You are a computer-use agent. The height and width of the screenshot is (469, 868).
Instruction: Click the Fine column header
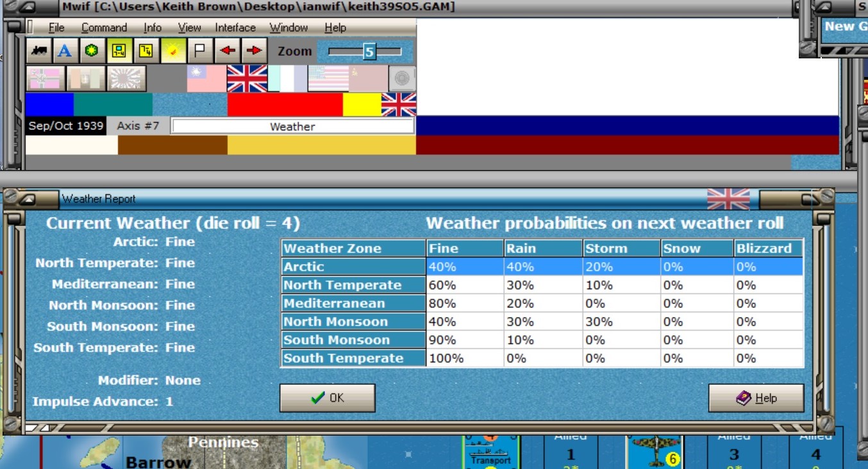pyautogui.click(x=465, y=248)
